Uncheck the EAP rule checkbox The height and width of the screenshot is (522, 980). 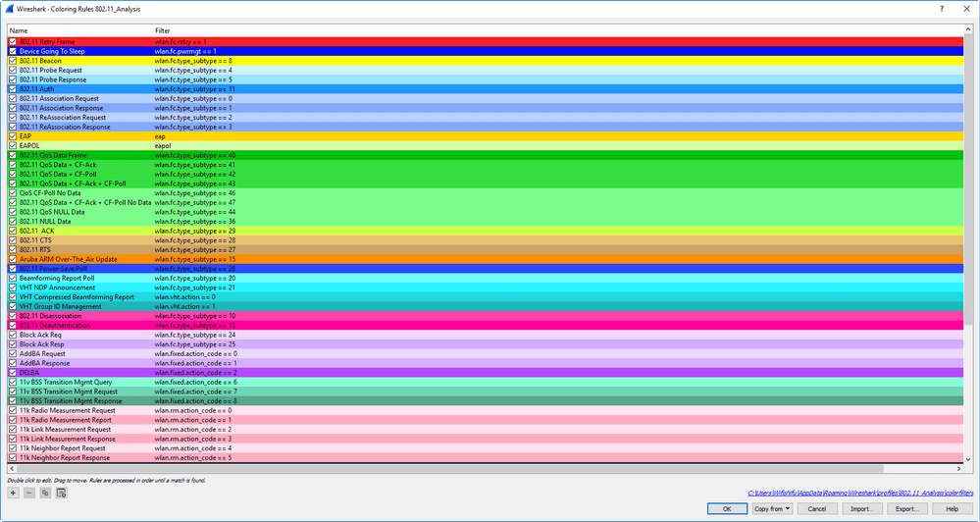13,136
